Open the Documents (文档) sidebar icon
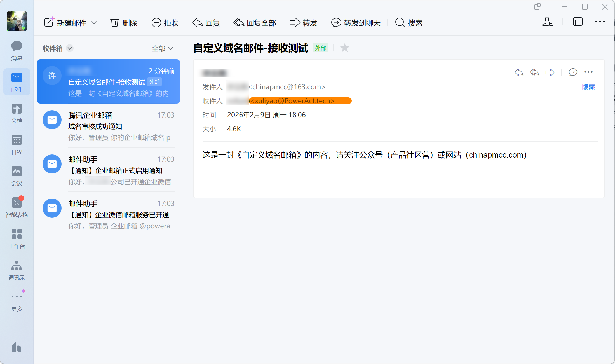 pos(17,113)
